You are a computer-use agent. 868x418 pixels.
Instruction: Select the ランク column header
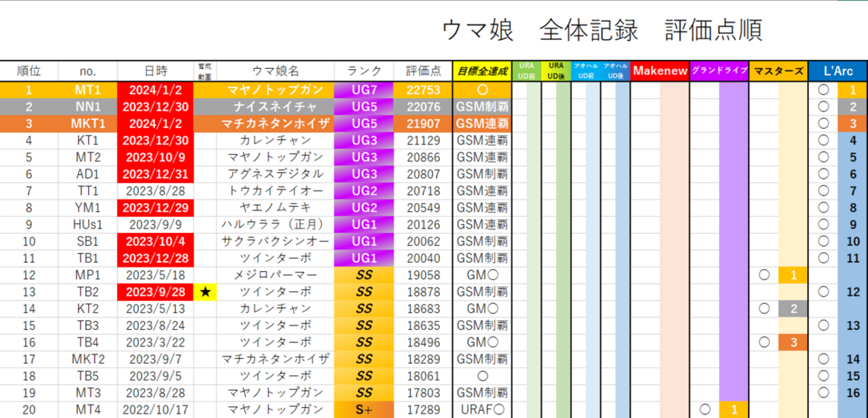[x=364, y=71]
